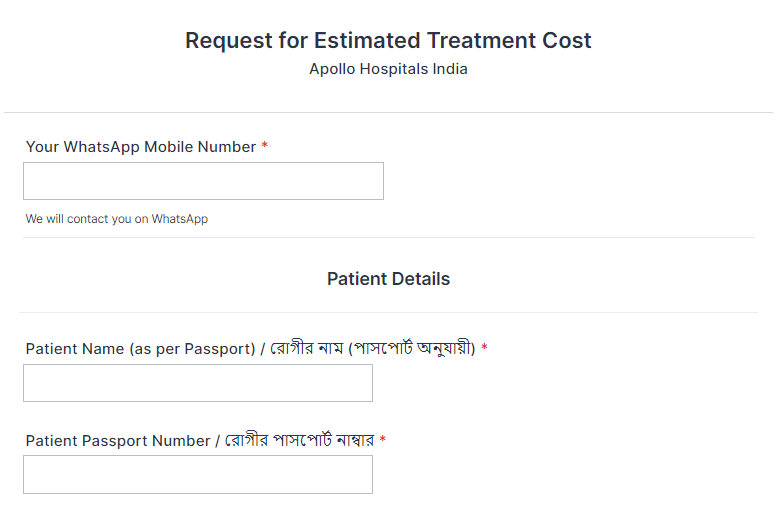Click the red asterisk beside WhatsApp Mobile Number

coord(265,147)
